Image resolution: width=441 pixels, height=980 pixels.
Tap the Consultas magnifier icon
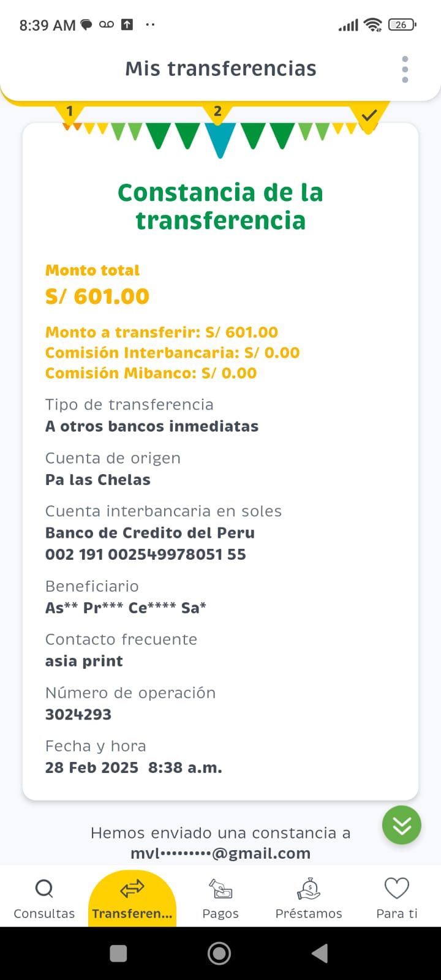[44, 888]
